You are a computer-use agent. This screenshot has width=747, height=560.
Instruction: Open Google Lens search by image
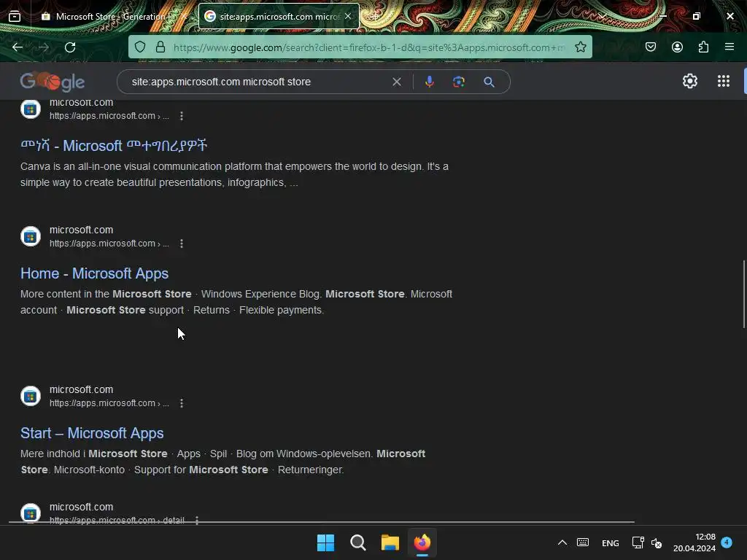point(458,82)
